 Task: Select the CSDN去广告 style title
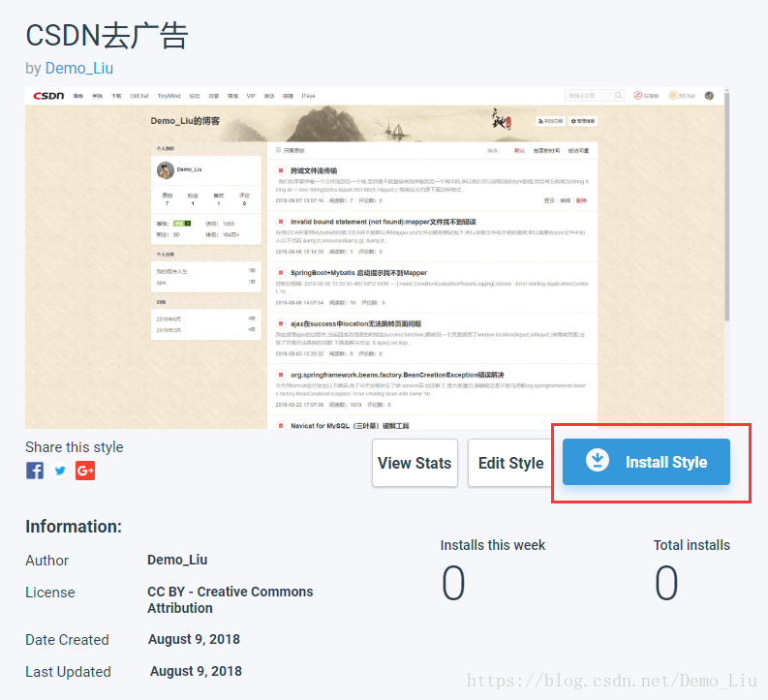coord(107,35)
